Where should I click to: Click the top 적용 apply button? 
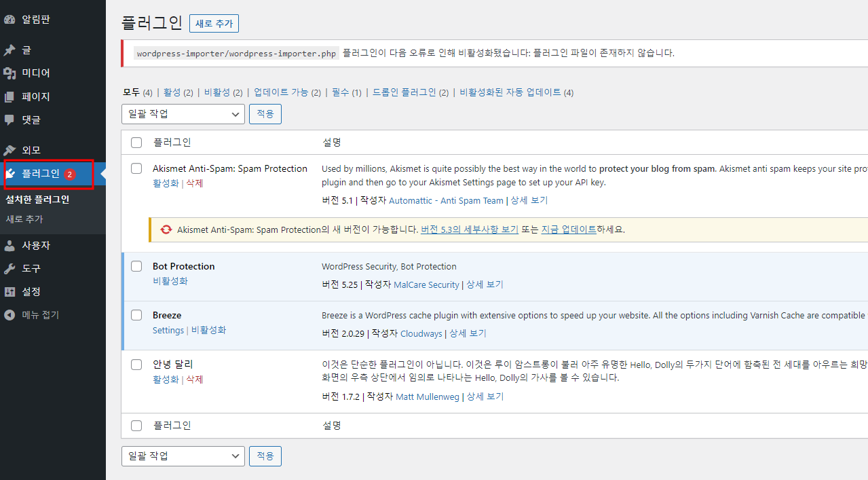pos(265,114)
